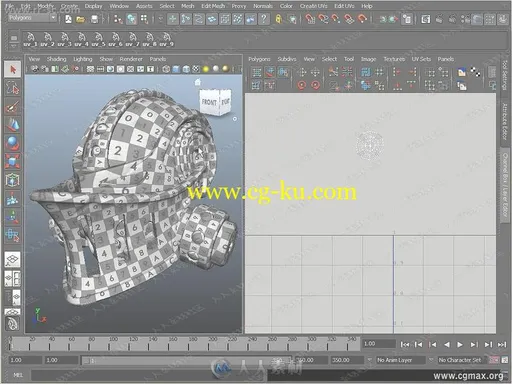Step forward to next key
Screen dimensions: 512x384
[x=488, y=344]
